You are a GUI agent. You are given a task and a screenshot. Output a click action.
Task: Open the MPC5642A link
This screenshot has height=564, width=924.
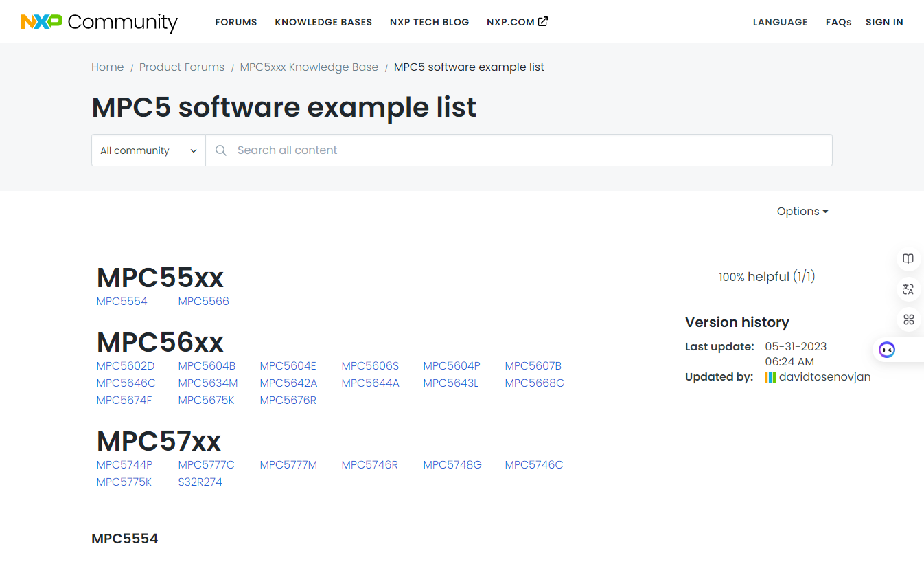(289, 383)
